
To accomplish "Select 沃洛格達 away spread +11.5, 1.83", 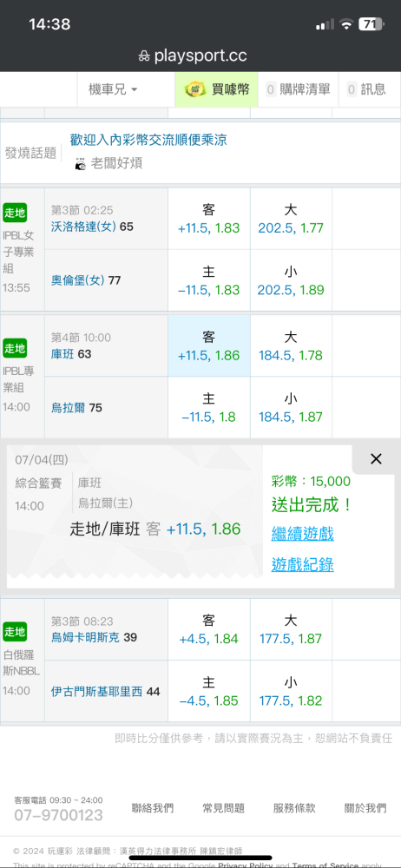I will point(209,219).
